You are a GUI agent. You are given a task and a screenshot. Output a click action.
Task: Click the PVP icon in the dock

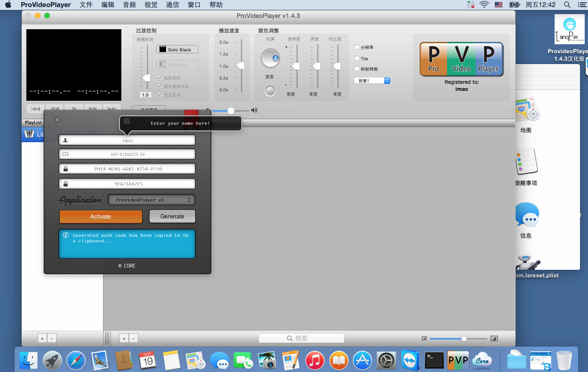point(458,361)
